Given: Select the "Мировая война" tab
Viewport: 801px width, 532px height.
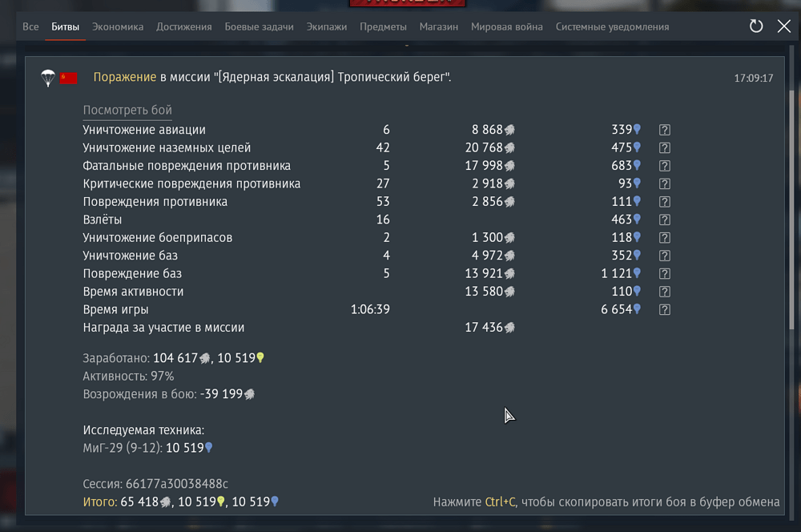Looking at the screenshot, I should tap(506, 26).
